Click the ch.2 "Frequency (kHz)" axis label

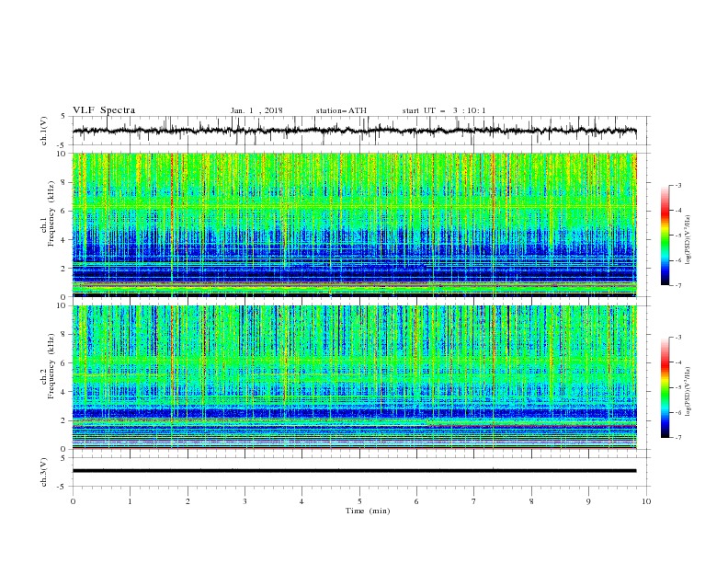[x=51, y=366]
